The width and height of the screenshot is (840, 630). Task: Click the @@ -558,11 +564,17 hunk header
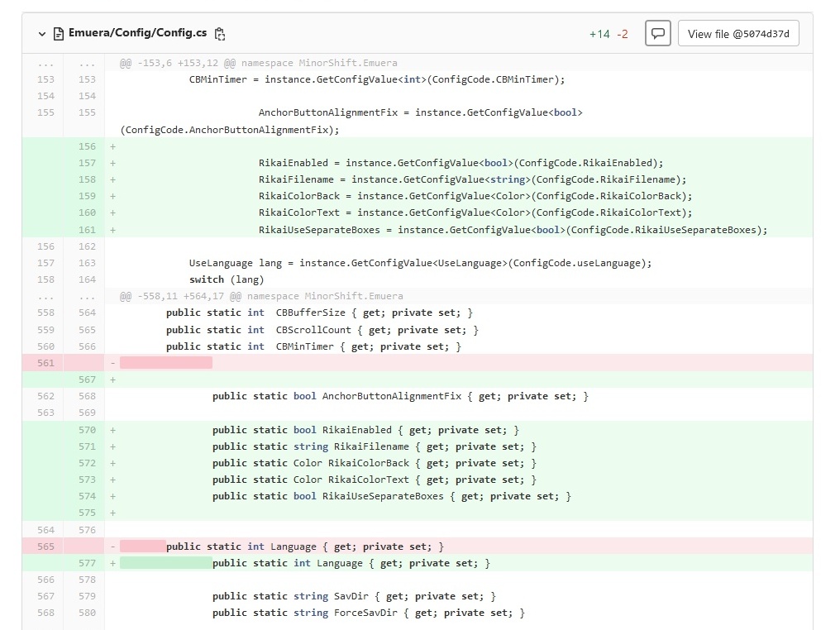[261, 296]
